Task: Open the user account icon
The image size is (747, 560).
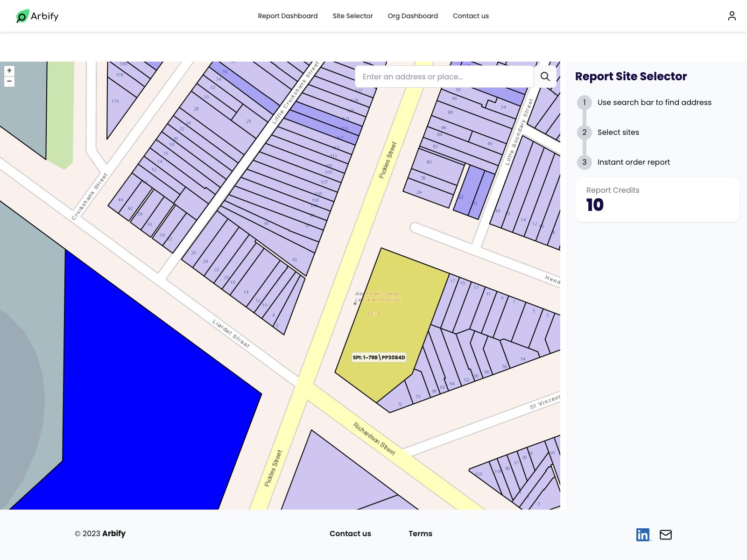Action: coord(731,15)
